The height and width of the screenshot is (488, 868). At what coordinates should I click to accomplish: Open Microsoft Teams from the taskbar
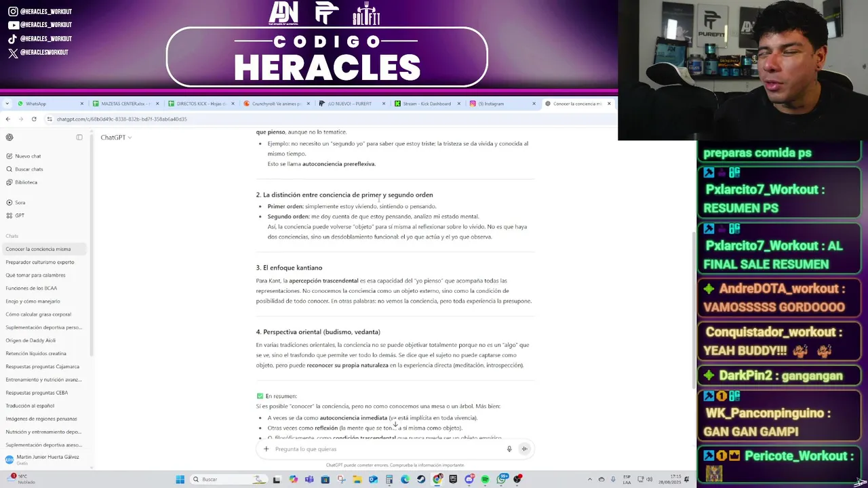tap(309, 479)
